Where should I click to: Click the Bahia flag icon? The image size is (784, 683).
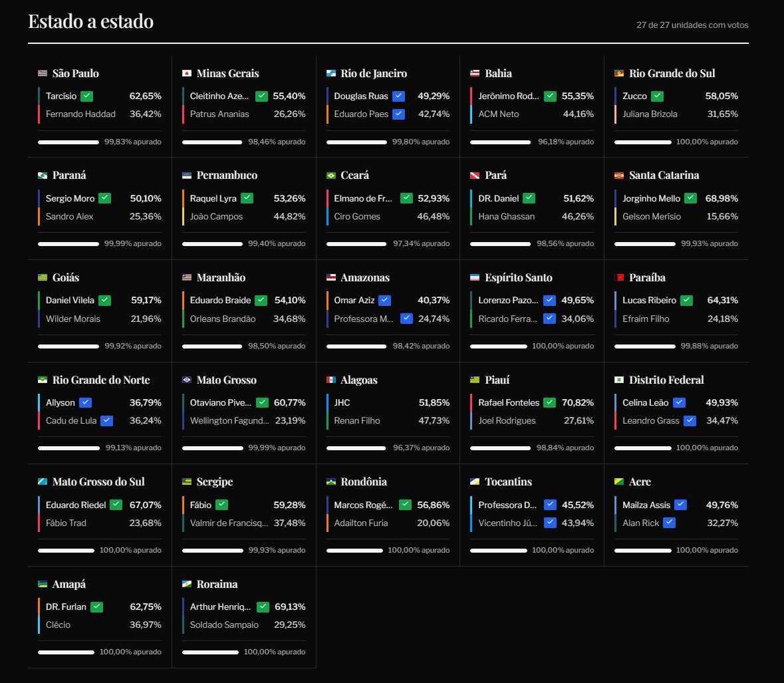click(475, 74)
